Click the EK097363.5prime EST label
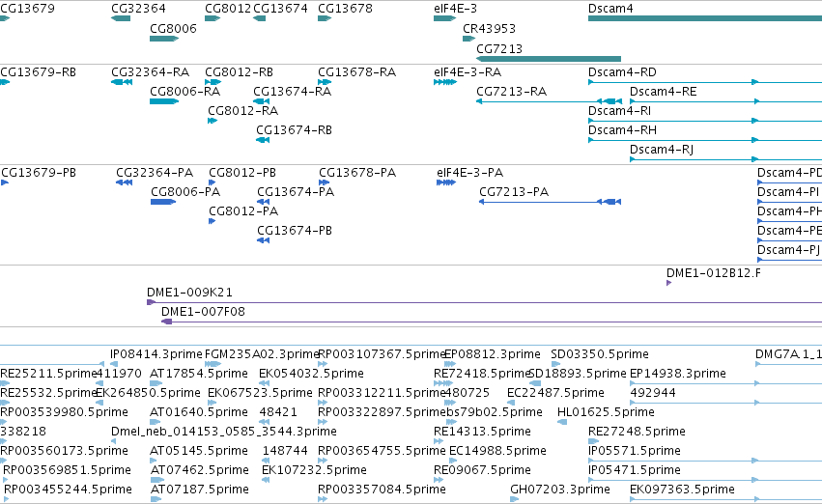The width and height of the screenshot is (822, 504). click(x=682, y=490)
